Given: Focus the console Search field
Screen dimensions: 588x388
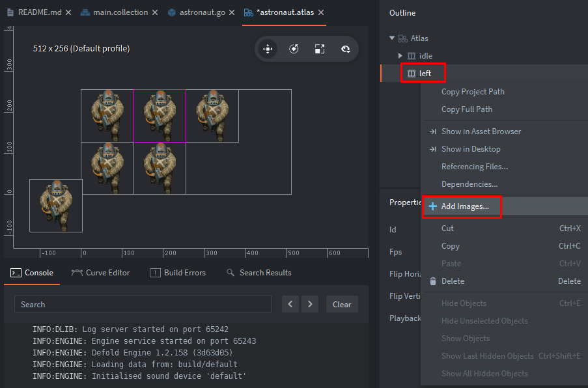Looking at the screenshot, I should pos(143,305).
